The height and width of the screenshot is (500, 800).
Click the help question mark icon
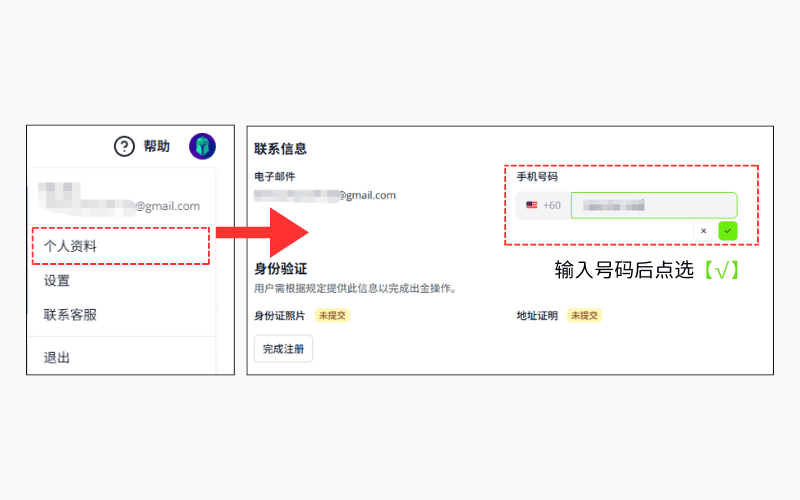(124, 146)
